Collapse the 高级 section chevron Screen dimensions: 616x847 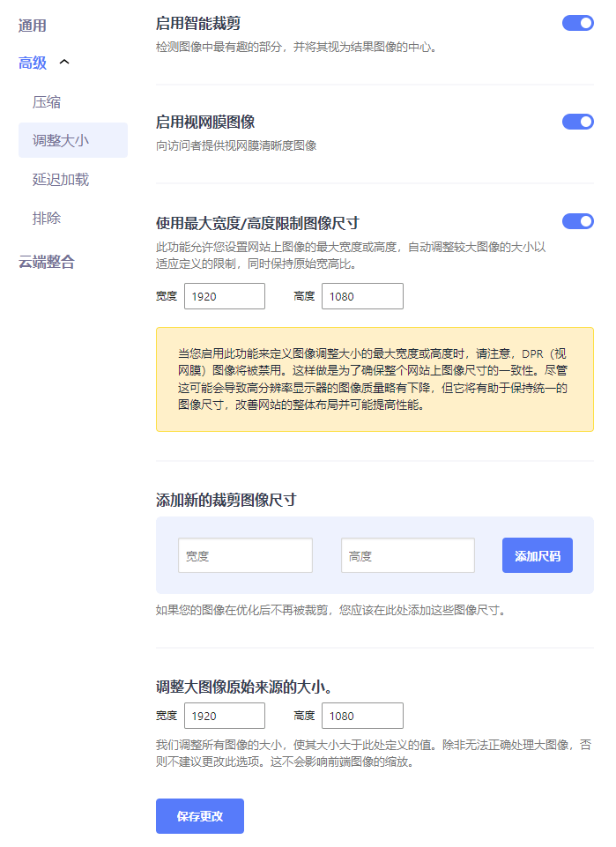point(63,62)
